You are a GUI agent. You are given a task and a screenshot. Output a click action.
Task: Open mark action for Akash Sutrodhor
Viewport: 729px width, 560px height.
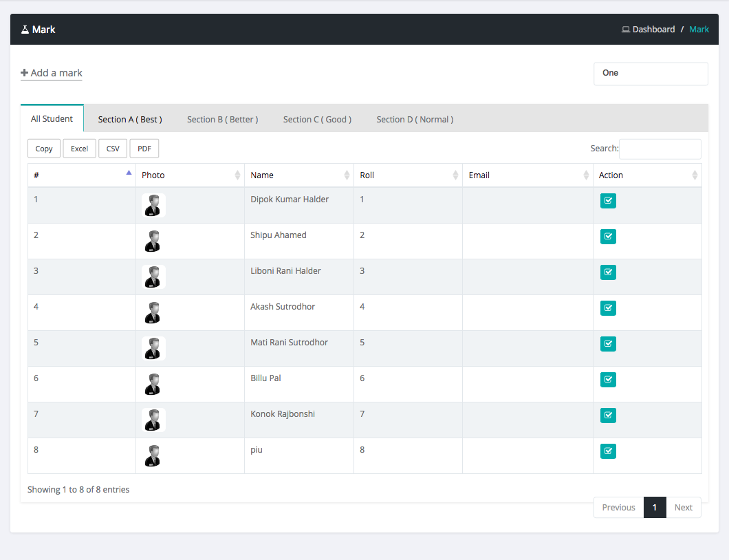608,308
